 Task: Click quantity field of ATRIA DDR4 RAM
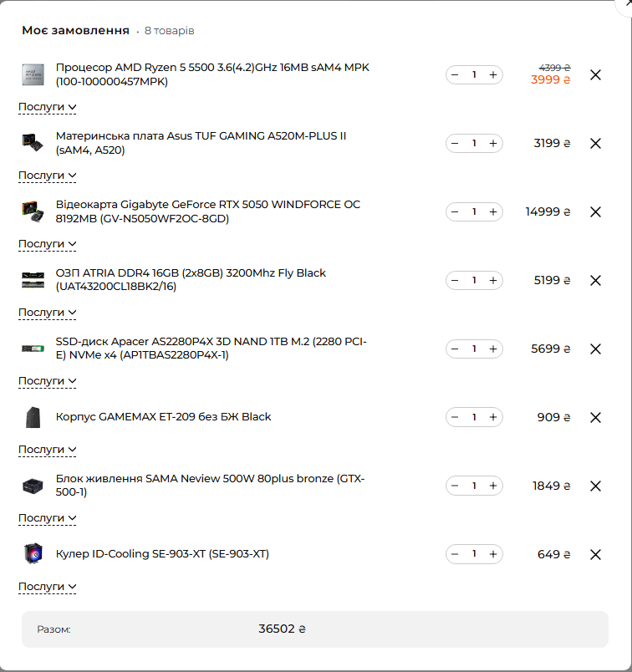point(474,280)
